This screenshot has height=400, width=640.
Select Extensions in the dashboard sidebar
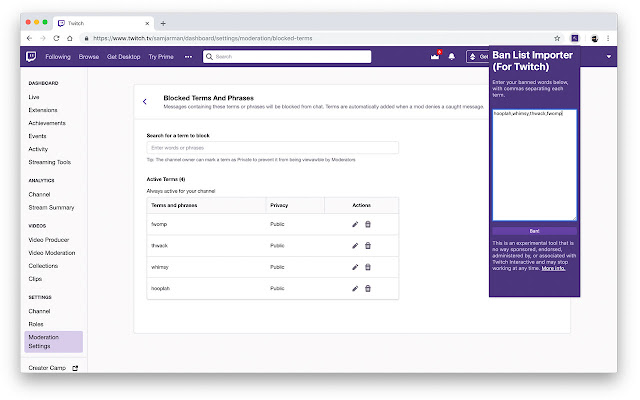43,110
